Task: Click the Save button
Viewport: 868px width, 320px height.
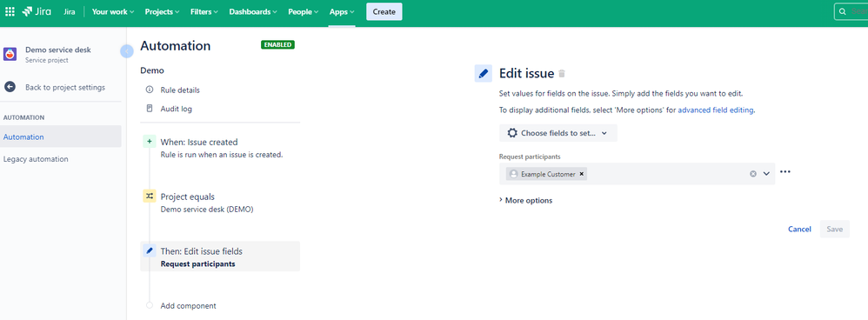Action: pos(834,230)
